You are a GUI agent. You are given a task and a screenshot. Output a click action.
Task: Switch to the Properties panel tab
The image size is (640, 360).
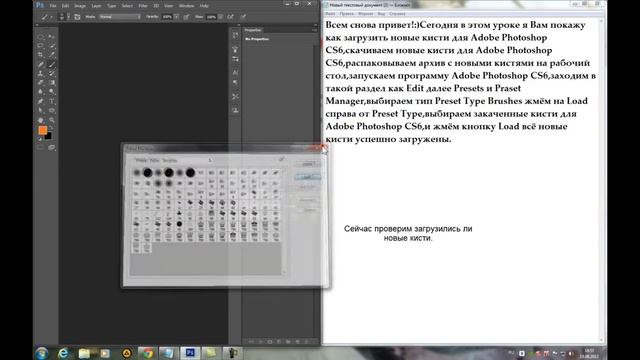[253, 30]
